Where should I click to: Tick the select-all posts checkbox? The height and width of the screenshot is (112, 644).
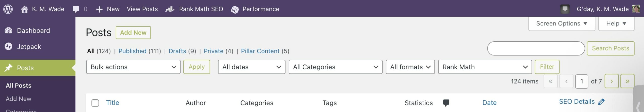pos(95,103)
